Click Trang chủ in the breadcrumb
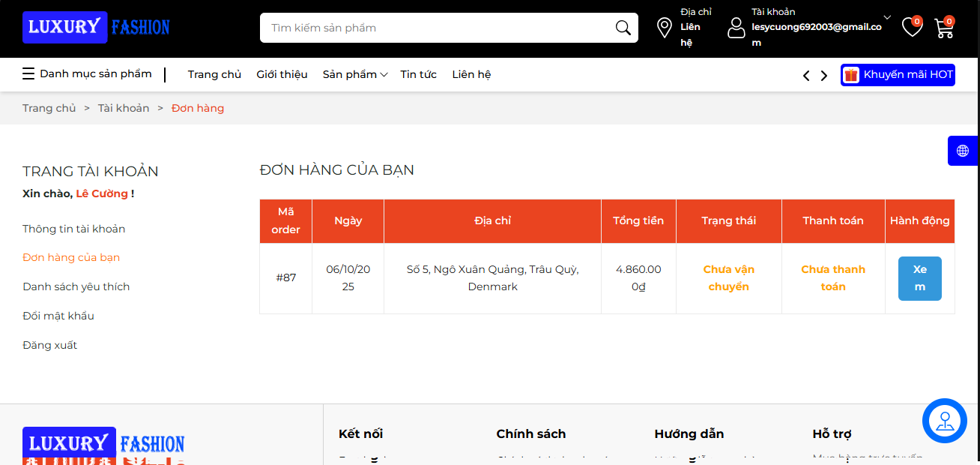Screen dimensions: 980x465 49,108
